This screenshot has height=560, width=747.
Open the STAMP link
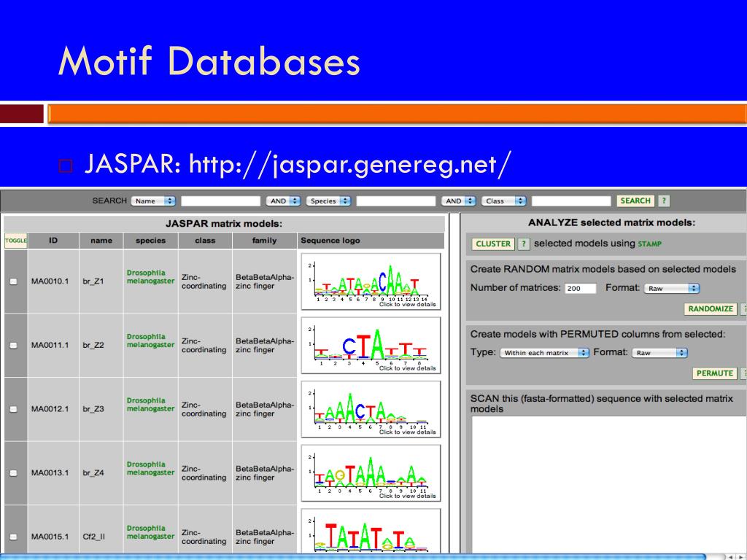[649, 244]
